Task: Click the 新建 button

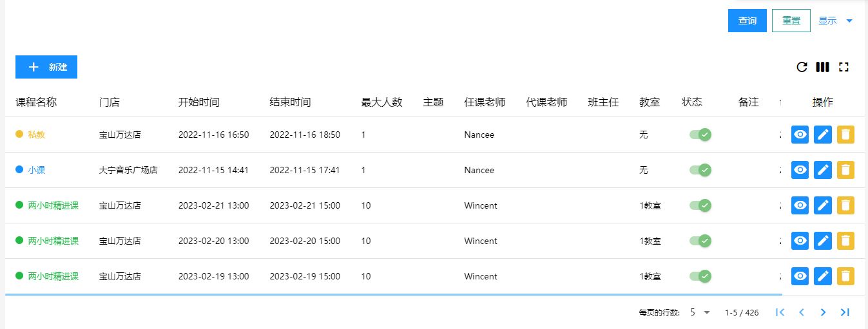Action: 46,67
